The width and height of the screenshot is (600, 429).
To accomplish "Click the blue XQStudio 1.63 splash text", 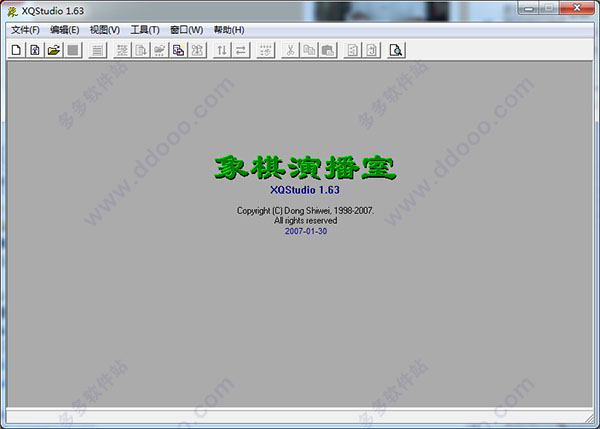I will click(x=305, y=190).
